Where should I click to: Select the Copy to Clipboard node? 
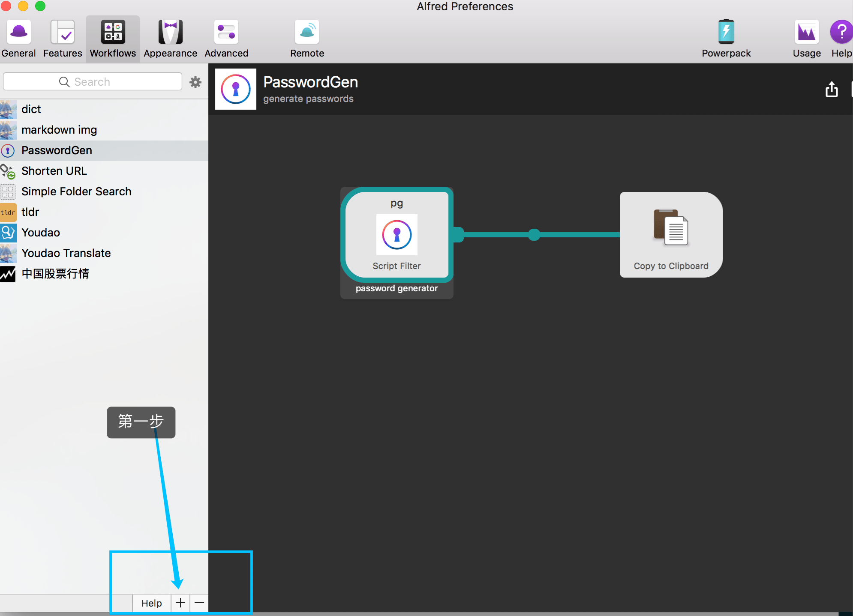pyautogui.click(x=671, y=235)
